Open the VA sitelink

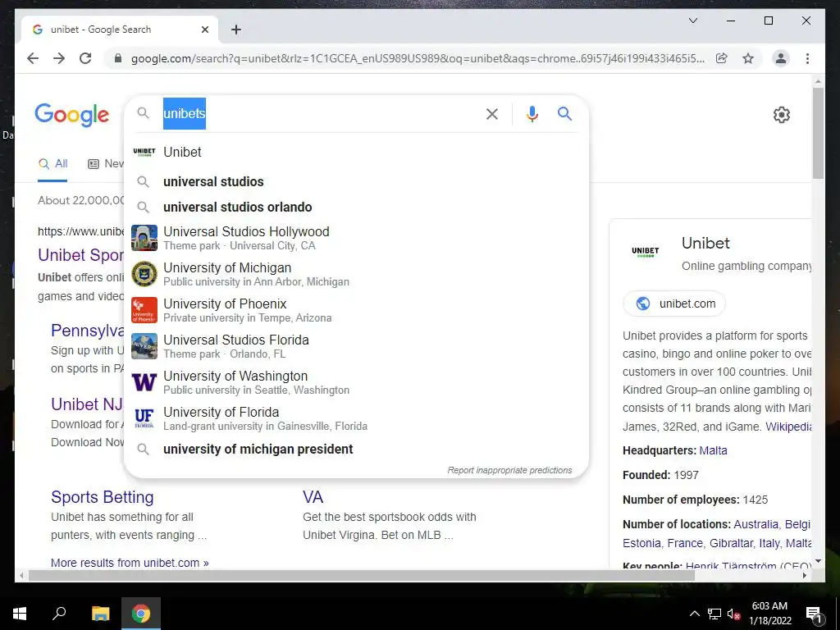pyautogui.click(x=313, y=497)
